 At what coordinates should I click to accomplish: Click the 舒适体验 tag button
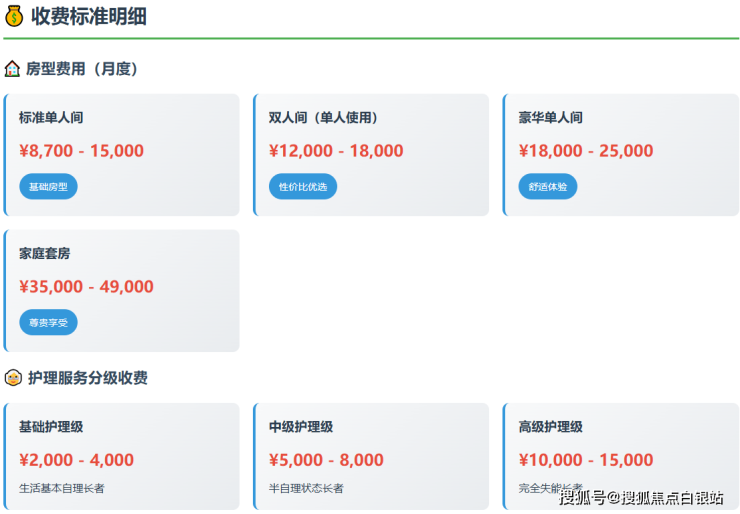point(548,187)
